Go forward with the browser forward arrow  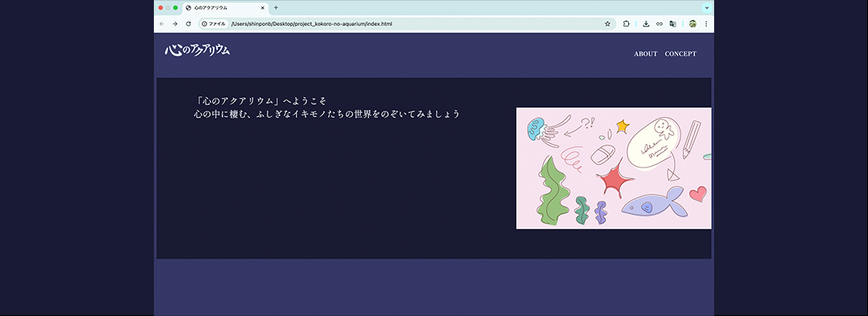175,24
